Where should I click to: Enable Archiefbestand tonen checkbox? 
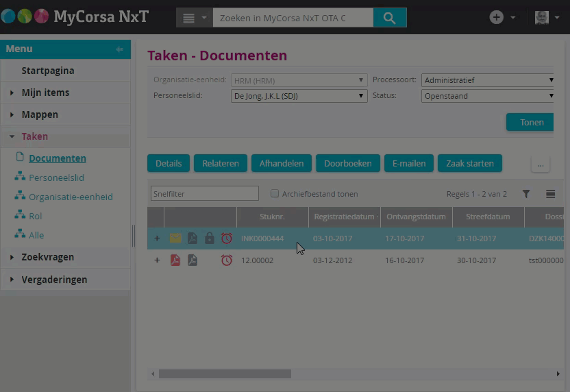point(275,193)
